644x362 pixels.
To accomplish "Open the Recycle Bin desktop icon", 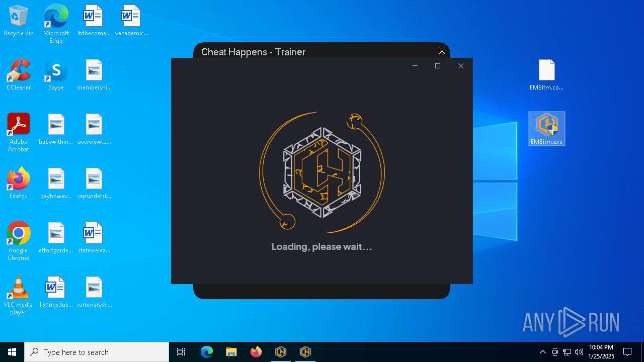I will pos(19,21).
